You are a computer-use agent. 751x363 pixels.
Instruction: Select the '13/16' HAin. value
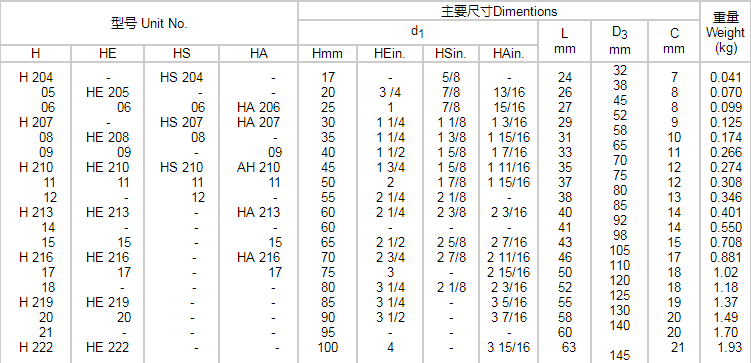509,92
